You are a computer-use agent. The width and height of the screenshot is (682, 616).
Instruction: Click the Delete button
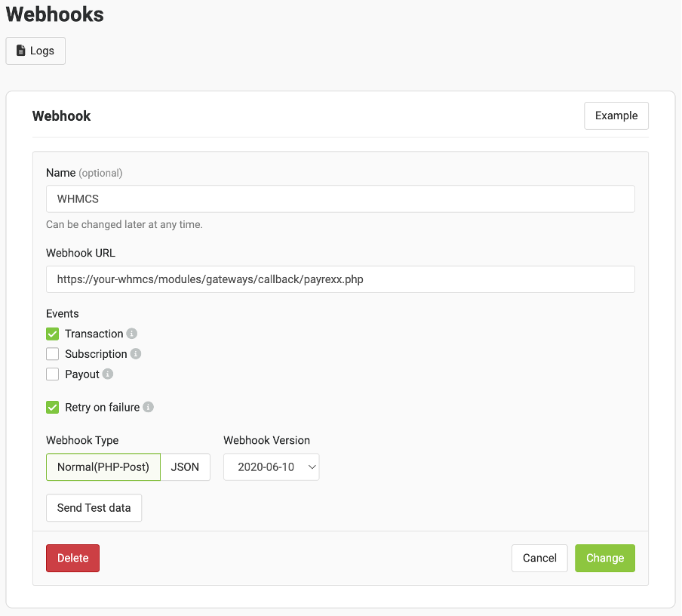[72, 557]
